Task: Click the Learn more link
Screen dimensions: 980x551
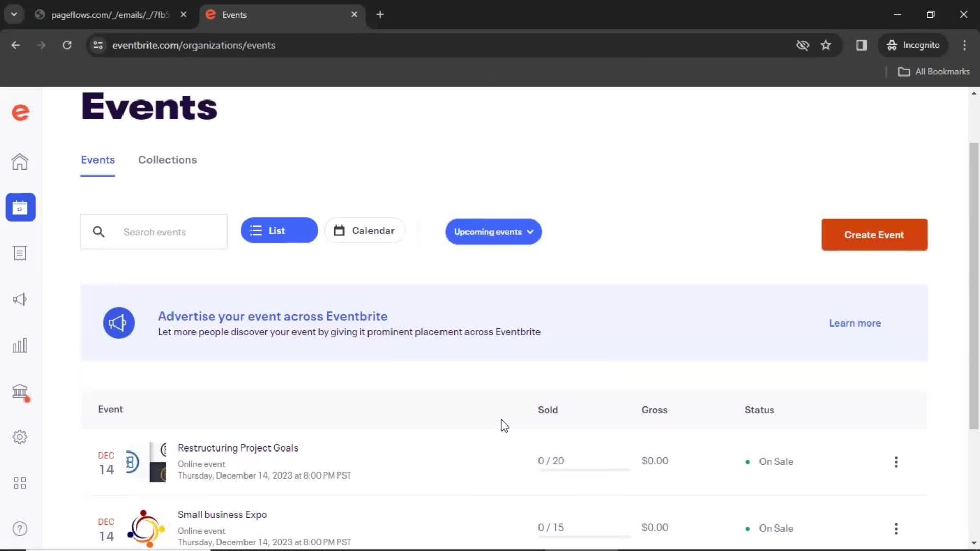Action: 855,323
